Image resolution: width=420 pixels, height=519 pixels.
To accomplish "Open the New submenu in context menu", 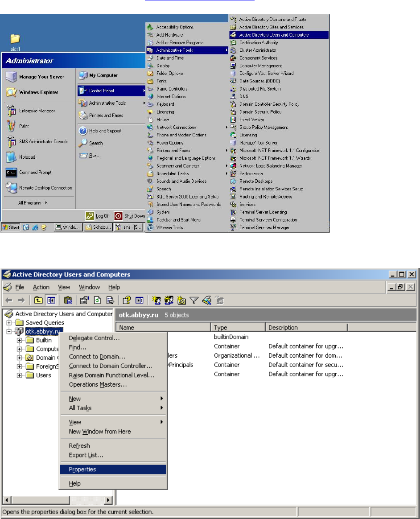I will pos(113,399).
